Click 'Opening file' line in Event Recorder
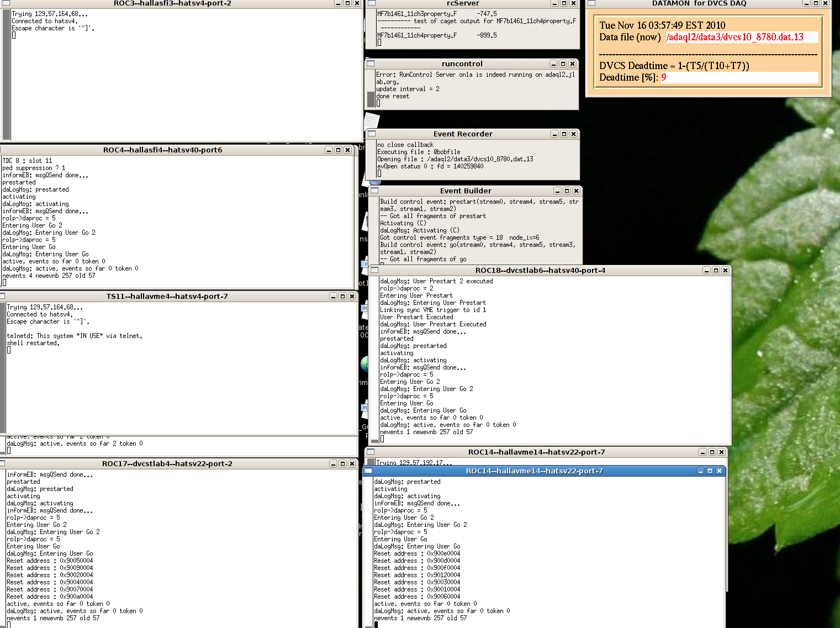Image resolution: width=840 pixels, height=628 pixels. (x=455, y=159)
